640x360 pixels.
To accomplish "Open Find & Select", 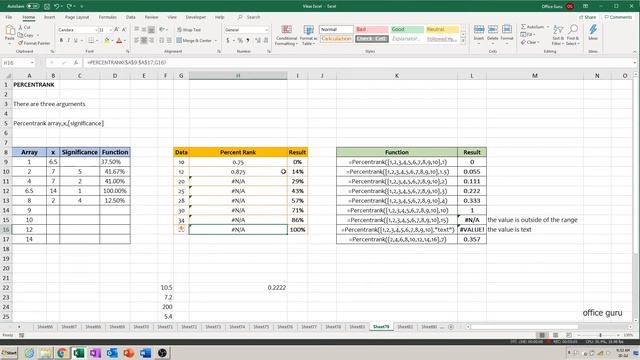I will click(x=573, y=35).
